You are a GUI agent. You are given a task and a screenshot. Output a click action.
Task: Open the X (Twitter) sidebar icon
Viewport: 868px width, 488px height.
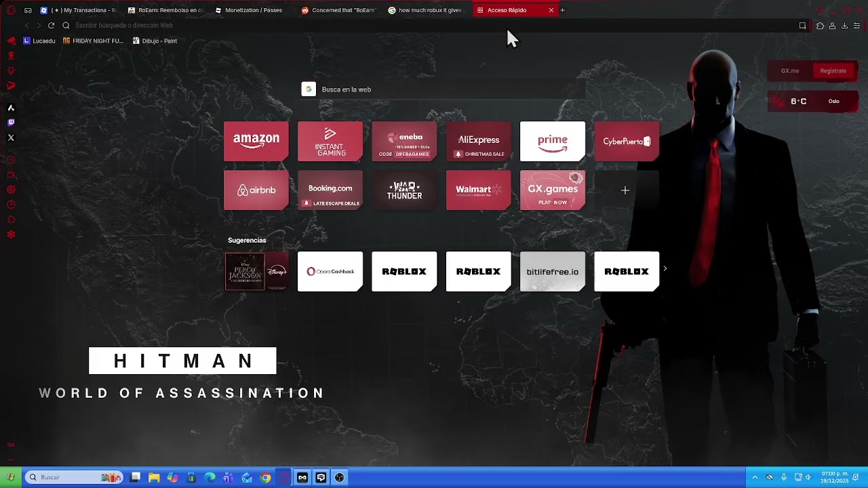click(11, 138)
